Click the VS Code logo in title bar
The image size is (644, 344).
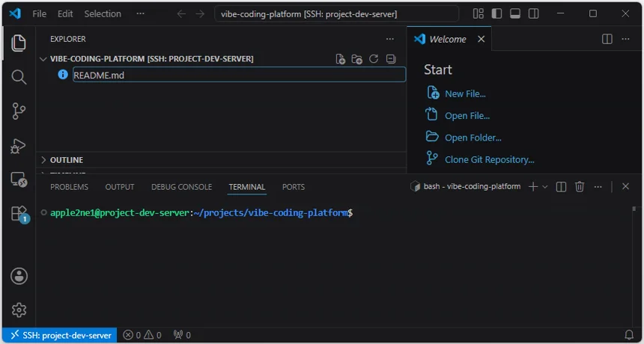point(15,13)
